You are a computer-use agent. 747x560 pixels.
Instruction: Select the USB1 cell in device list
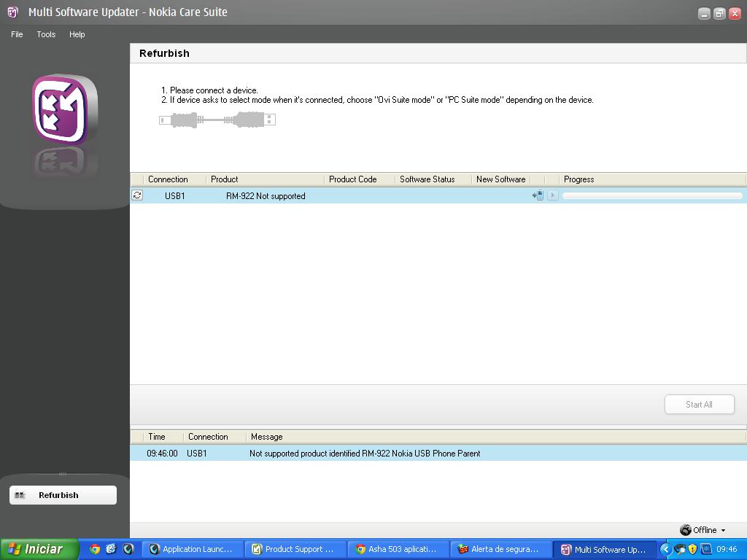[x=175, y=195]
